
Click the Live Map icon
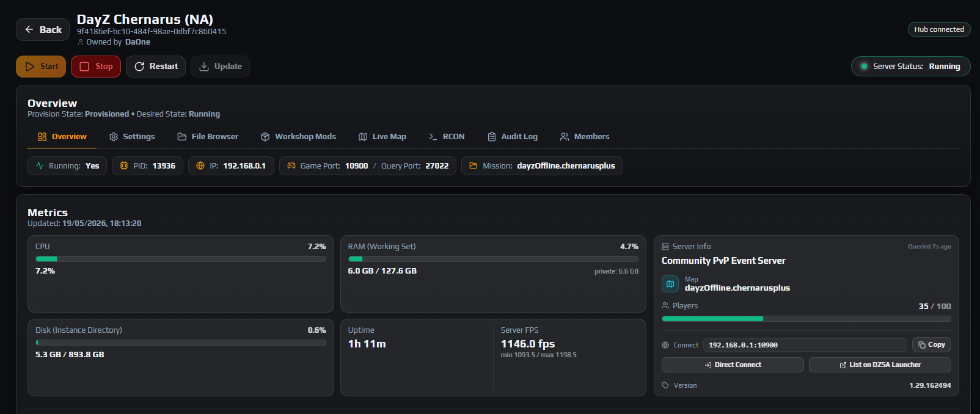(x=363, y=137)
